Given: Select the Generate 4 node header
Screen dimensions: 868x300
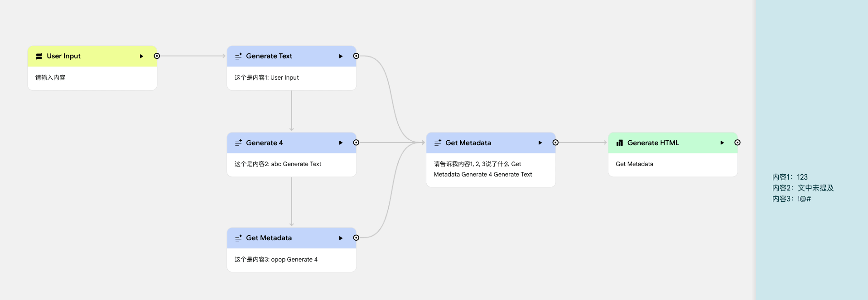Looking at the screenshot, I should tap(290, 143).
